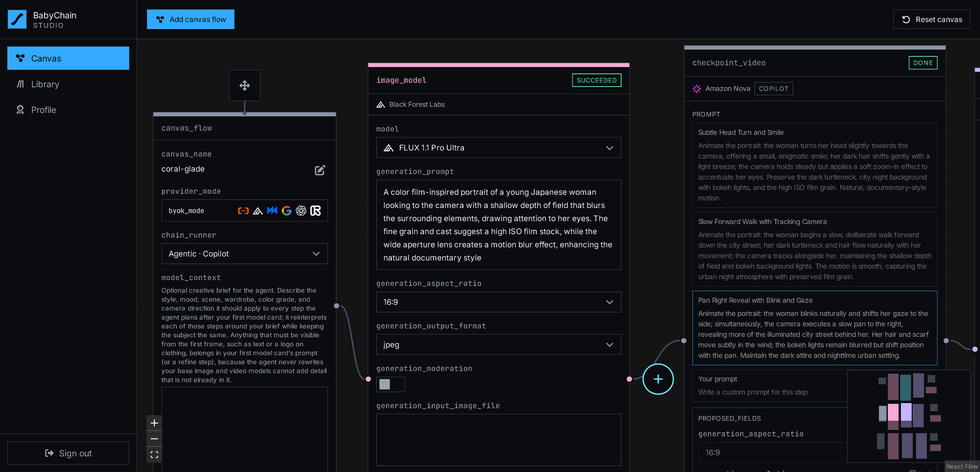980x472 pixels.
Task: Click the canvas_flow output connector handle
Action: click(336, 306)
